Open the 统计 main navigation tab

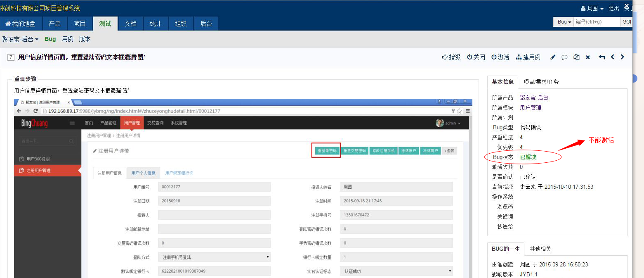point(156,24)
